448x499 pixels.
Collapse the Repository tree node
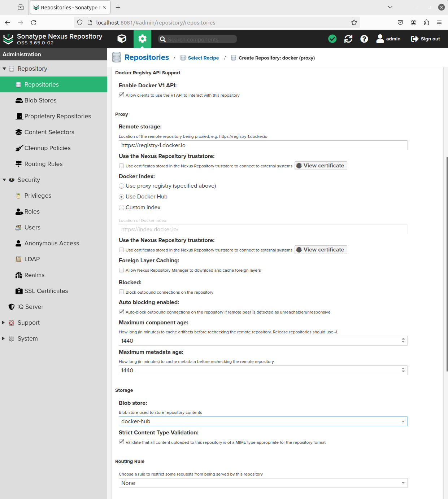click(4, 69)
